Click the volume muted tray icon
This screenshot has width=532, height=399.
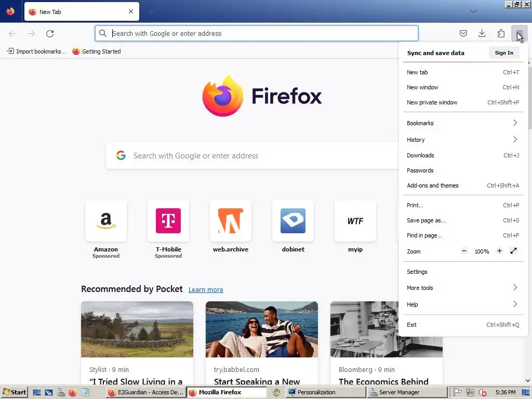[482, 393]
